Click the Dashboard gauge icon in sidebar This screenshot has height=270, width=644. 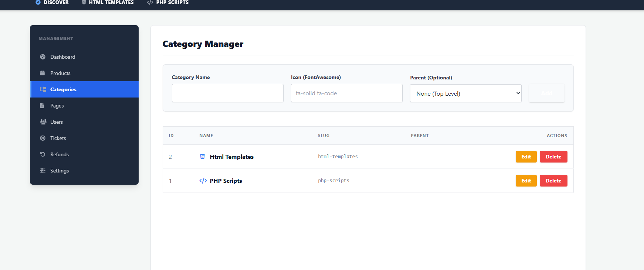tap(43, 57)
